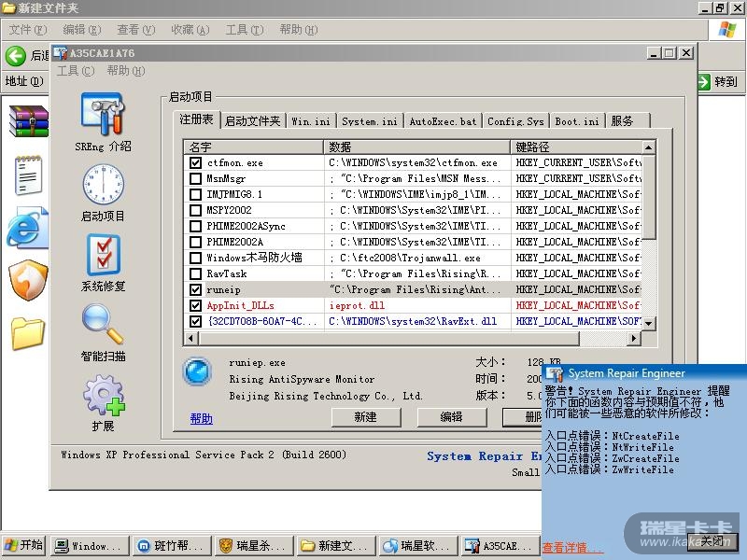The width and height of the screenshot is (747, 560).
Task: Click the A35CAE1A76 title bar app icon
Action: (x=60, y=53)
